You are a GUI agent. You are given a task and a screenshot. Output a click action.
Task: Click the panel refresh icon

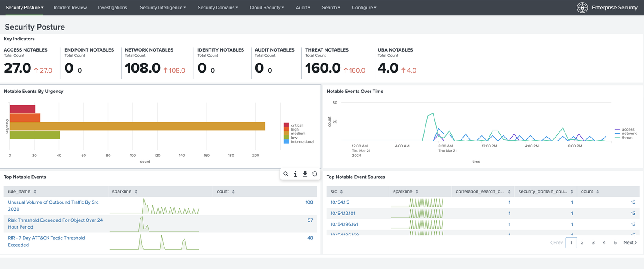point(315,174)
